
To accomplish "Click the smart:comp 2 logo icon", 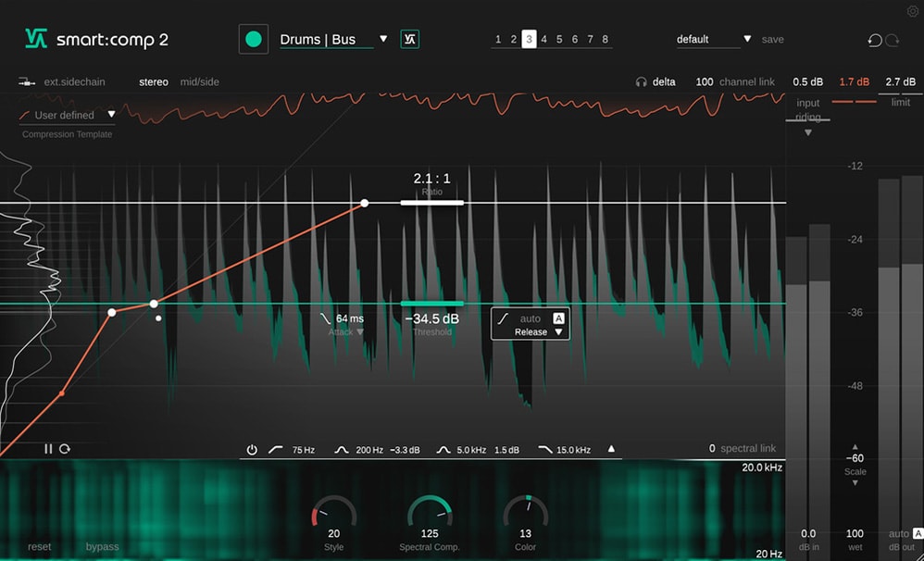I will pyautogui.click(x=36, y=39).
